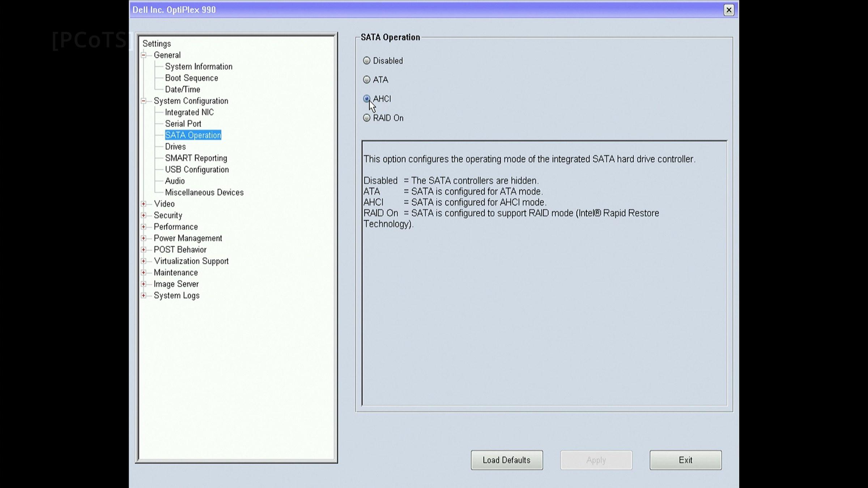Expand the Video section

[144, 204]
